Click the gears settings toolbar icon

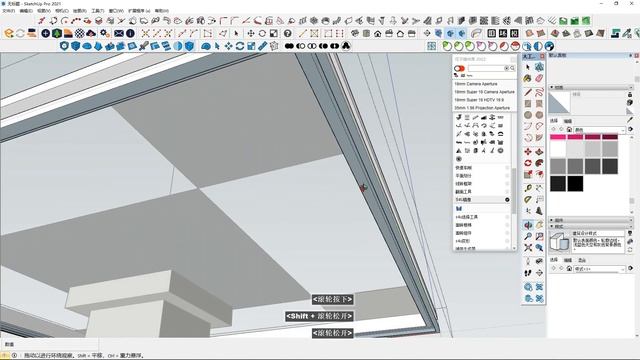pos(104,33)
